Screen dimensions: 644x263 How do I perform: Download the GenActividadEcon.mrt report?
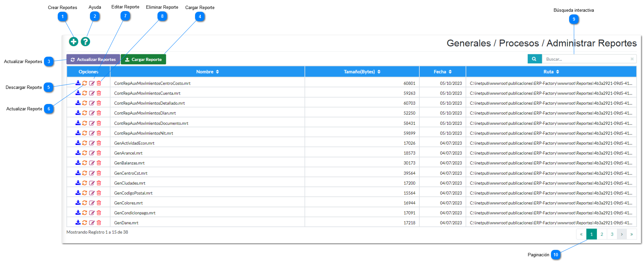[78, 143]
